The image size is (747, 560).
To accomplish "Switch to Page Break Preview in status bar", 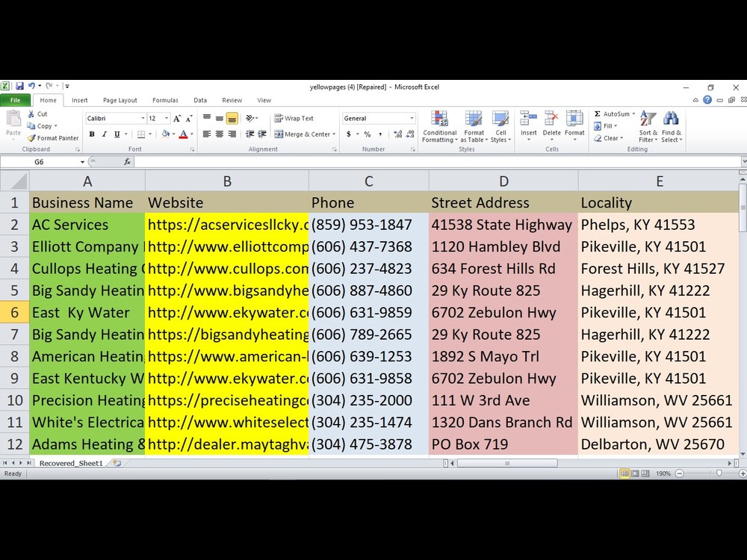I will (645, 473).
